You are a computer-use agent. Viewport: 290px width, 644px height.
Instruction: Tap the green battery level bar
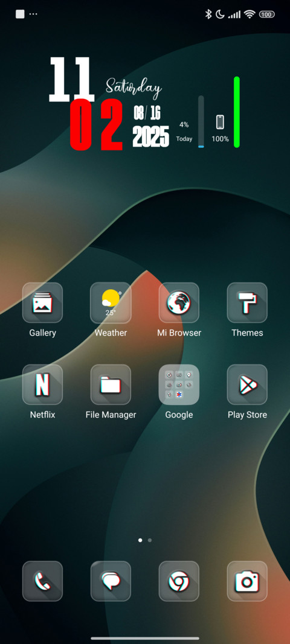(236, 112)
